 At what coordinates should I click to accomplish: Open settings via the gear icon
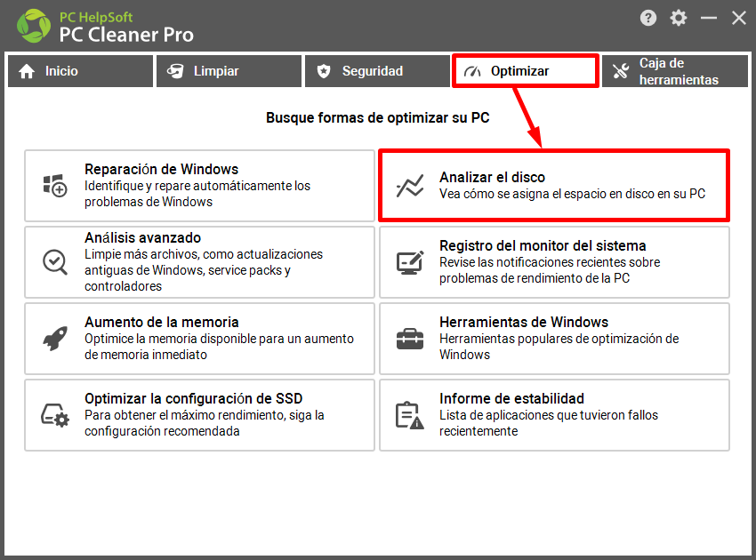(x=678, y=19)
